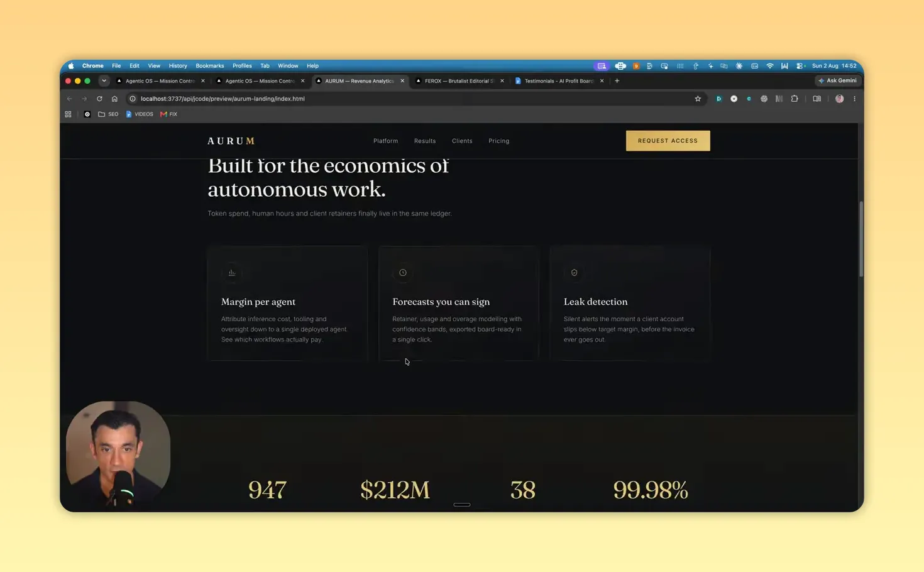Screen dimensions: 924x572
Task: Open Chrome's reading mode side panel icon
Action: tap(817, 99)
